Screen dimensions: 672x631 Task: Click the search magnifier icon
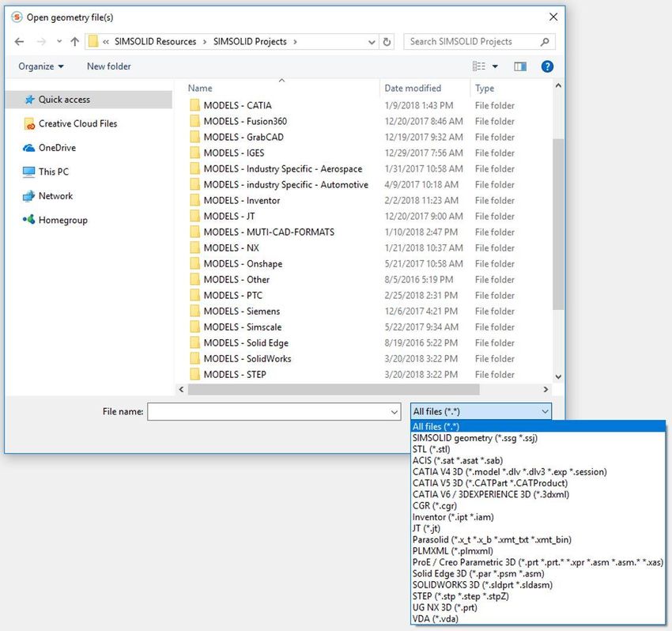tap(545, 42)
